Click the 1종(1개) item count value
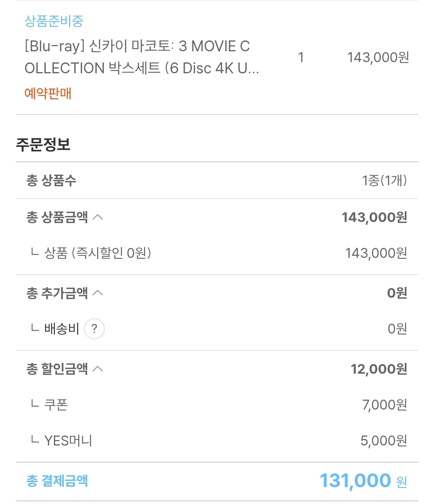Viewport: 434px width, 504px height. [x=384, y=180]
